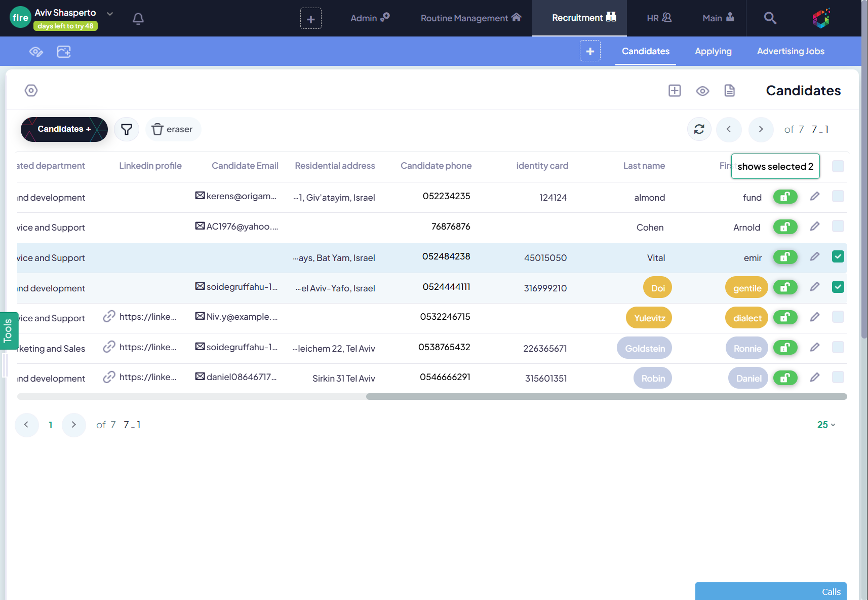Click green unlock icon in almond row
This screenshot has height=600, width=868.
point(785,197)
